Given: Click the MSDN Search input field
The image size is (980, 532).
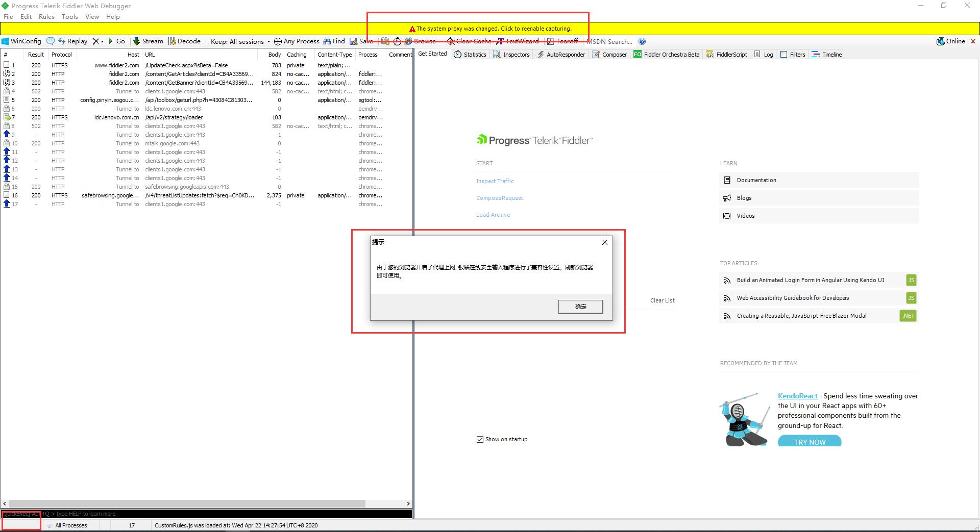Looking at the screenshot, I should tap(610, 41).
